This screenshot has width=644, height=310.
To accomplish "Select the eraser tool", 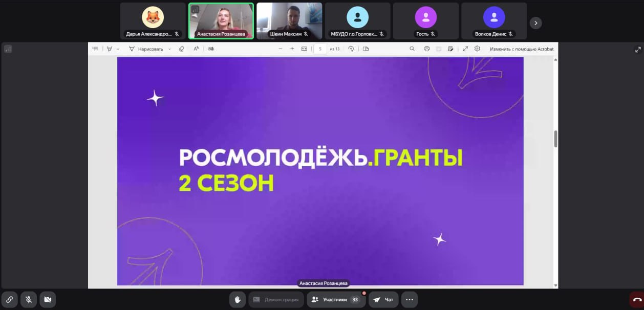I will [181, 49].
